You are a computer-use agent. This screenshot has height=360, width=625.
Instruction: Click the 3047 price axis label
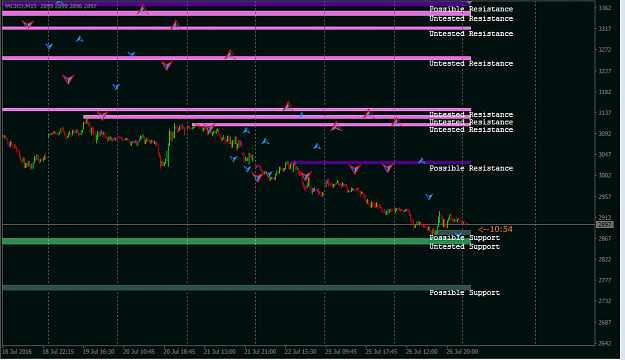[605, 154]
